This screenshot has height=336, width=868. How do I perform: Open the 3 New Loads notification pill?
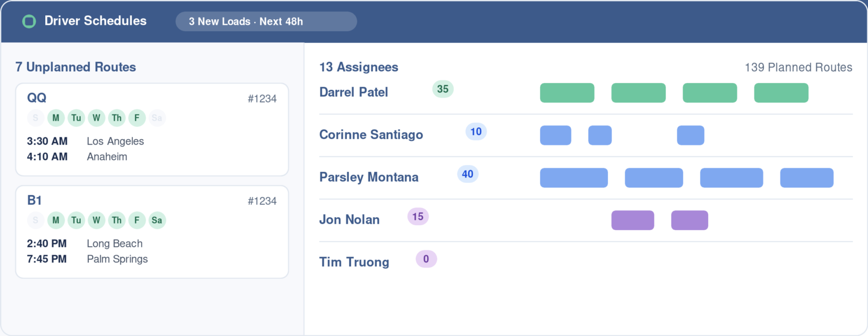click(x=266, y=21)
